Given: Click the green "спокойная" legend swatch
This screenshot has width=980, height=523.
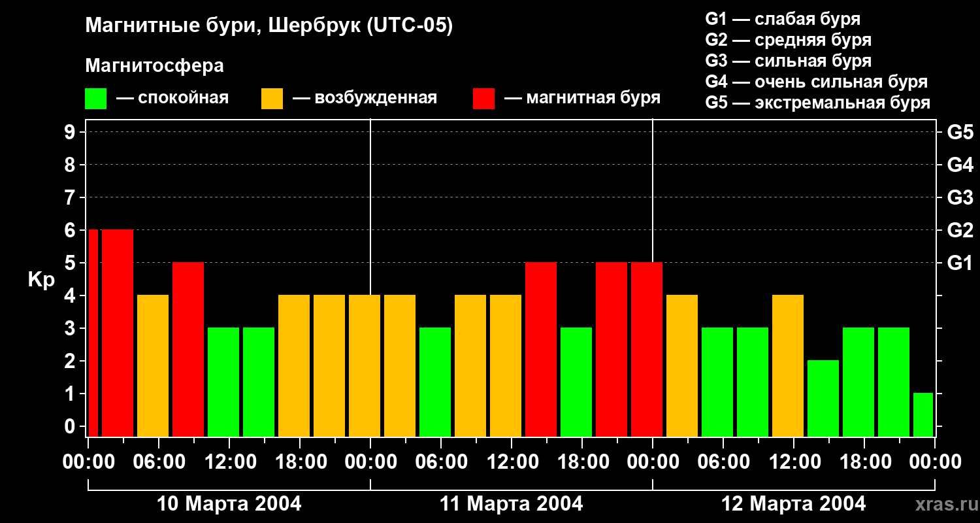Looking at the screenshot, I should click(95, 99).
